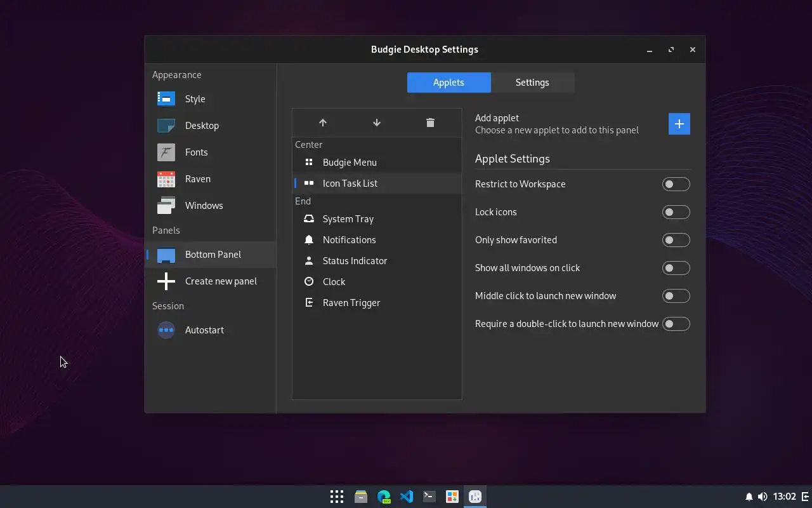The width and height of the screenshot is (812, 508).
Task: Select Clock applet row
Action: (377, 282)
